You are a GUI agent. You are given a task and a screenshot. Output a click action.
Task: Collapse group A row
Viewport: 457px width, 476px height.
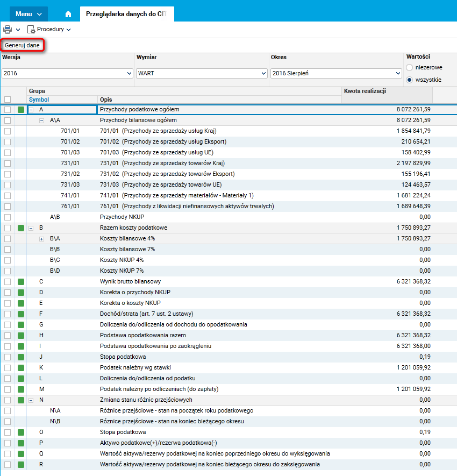(31, 110)
